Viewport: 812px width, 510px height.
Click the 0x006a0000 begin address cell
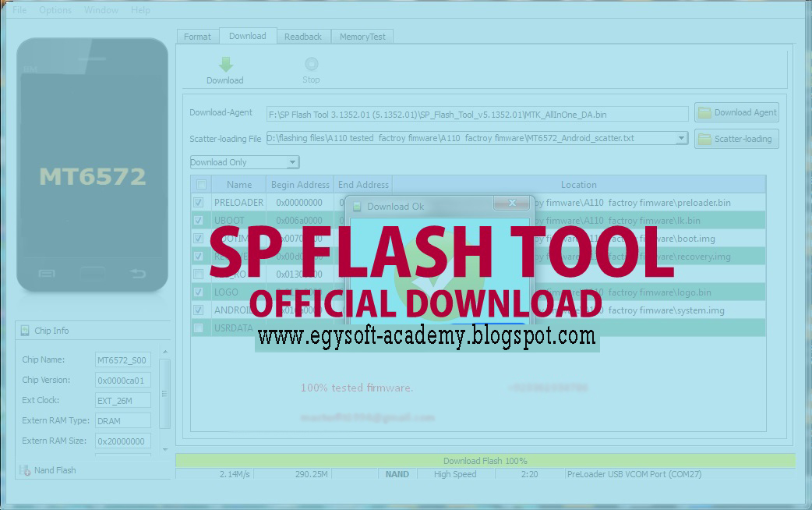[299, 220]
